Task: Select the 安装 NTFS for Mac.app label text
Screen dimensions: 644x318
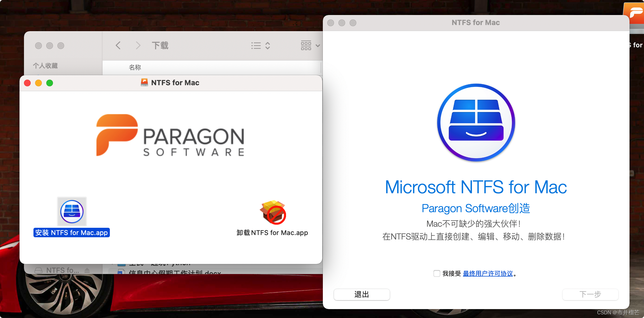Action: [72, 233]
